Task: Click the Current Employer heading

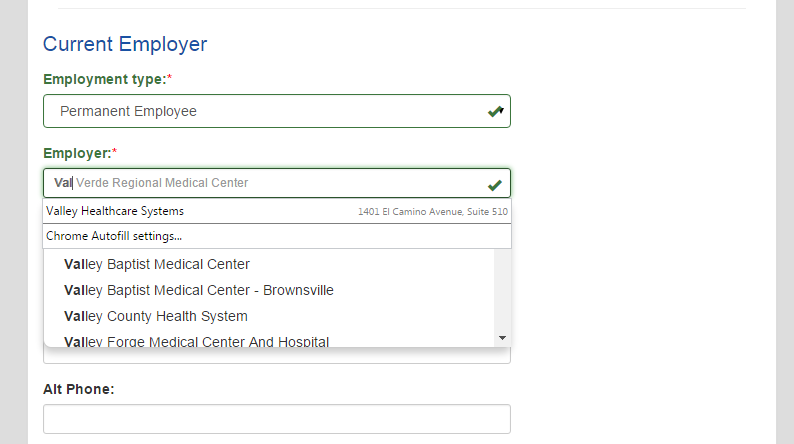Action: 125,44
